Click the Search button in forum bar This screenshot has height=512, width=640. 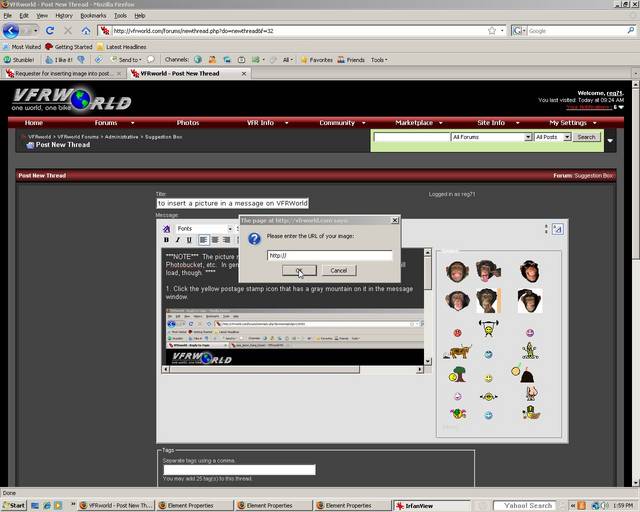[x=586, y=137]
